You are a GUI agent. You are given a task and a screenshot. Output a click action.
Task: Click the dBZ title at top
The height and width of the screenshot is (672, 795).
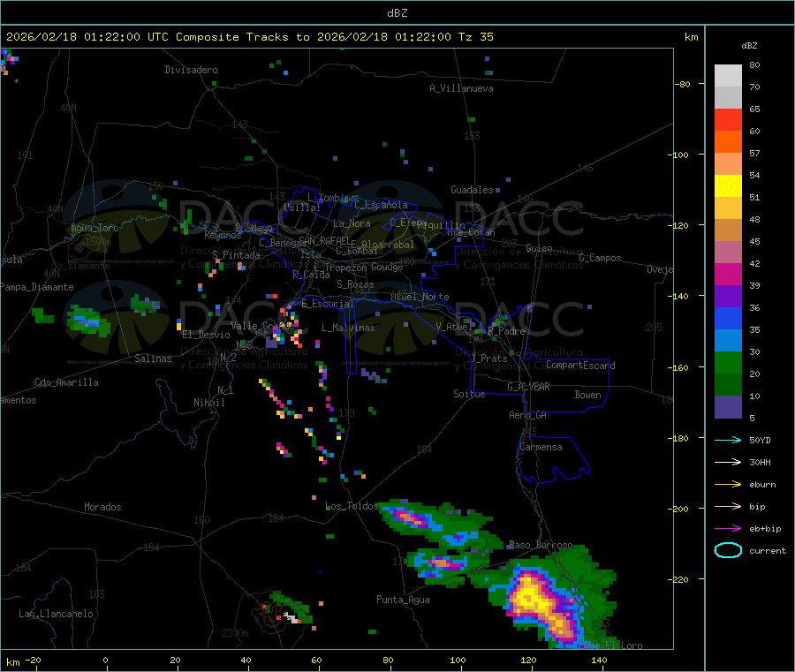tap(397, 13)
